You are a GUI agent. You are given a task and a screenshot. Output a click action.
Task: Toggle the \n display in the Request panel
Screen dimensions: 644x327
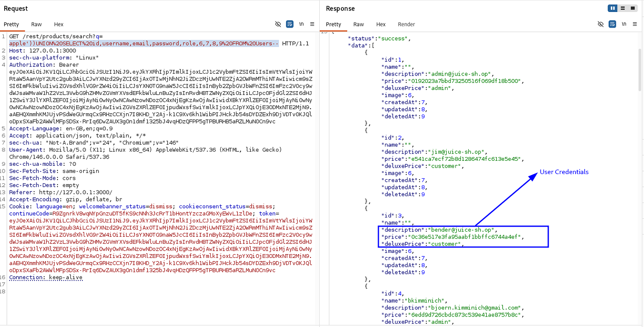pyautogui.click(x=302, y=24)
